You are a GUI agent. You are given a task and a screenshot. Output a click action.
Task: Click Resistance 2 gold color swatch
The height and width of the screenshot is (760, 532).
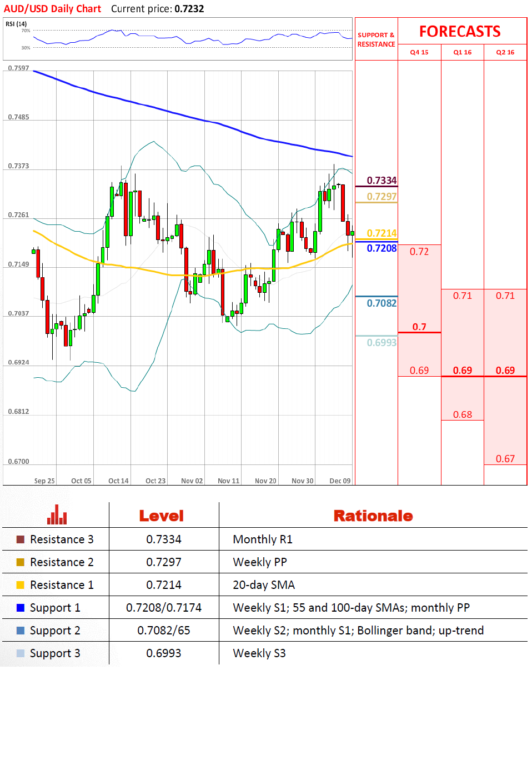pyautogui.click(x=21, y=562)
